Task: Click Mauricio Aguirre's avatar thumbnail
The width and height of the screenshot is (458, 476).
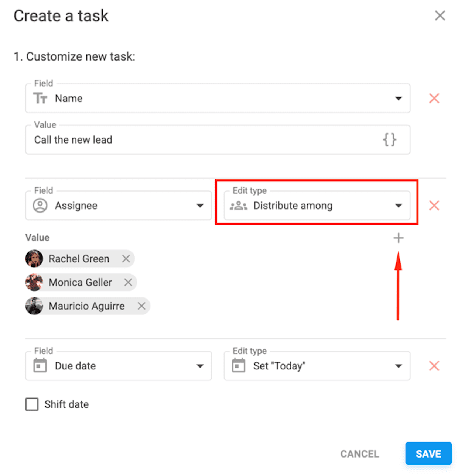Action: point(34,306)
